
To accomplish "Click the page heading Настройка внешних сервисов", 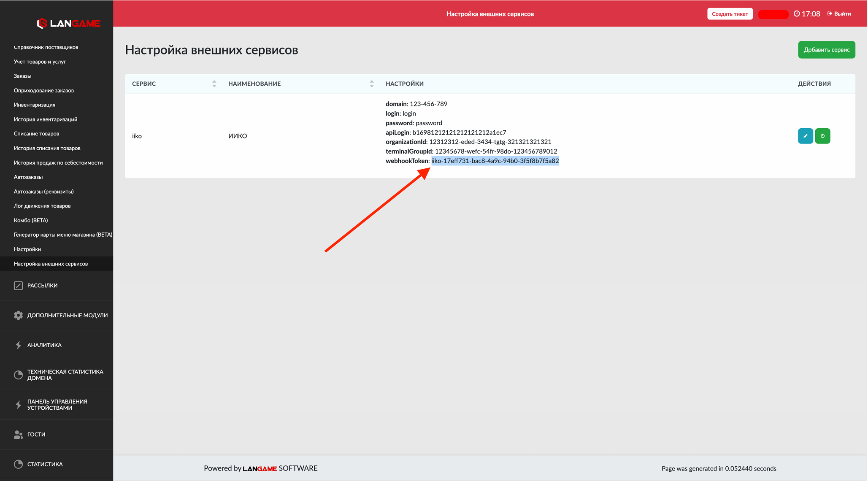I will click(x=212, y=50).
